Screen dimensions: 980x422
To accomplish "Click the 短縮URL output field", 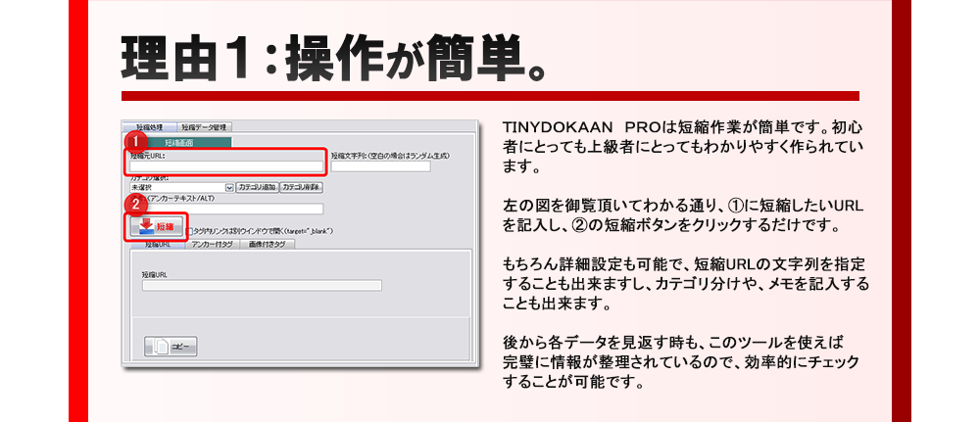I will [x=261, y=286].
